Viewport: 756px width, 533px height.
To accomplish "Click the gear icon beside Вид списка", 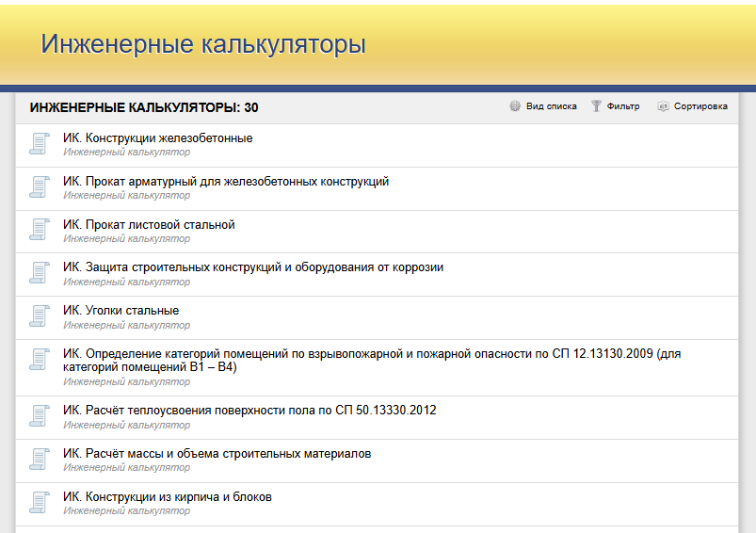I will coord(515,106).
